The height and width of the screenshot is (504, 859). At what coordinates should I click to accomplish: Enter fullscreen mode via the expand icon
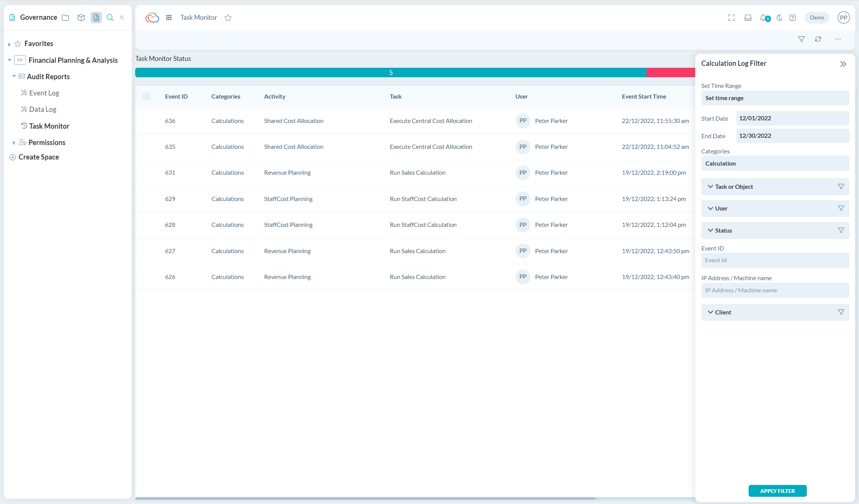731,18
